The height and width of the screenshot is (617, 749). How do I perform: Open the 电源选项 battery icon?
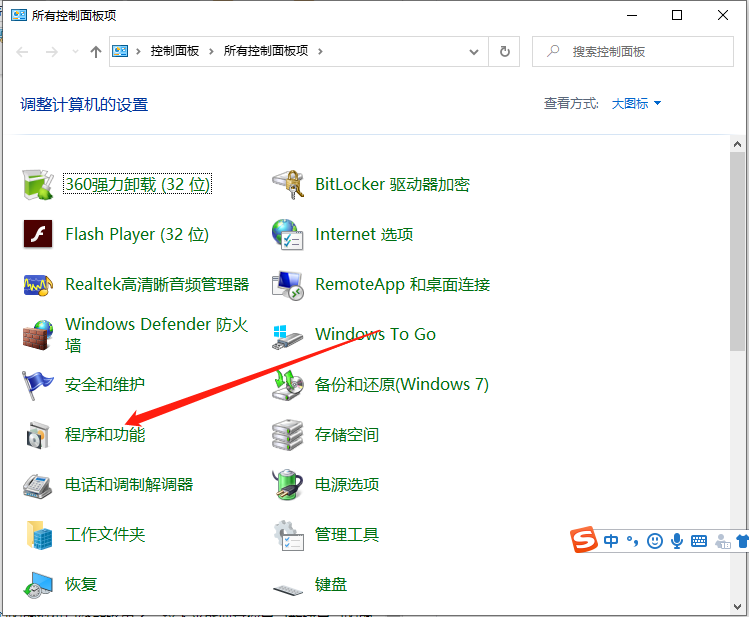coord(288,484)
